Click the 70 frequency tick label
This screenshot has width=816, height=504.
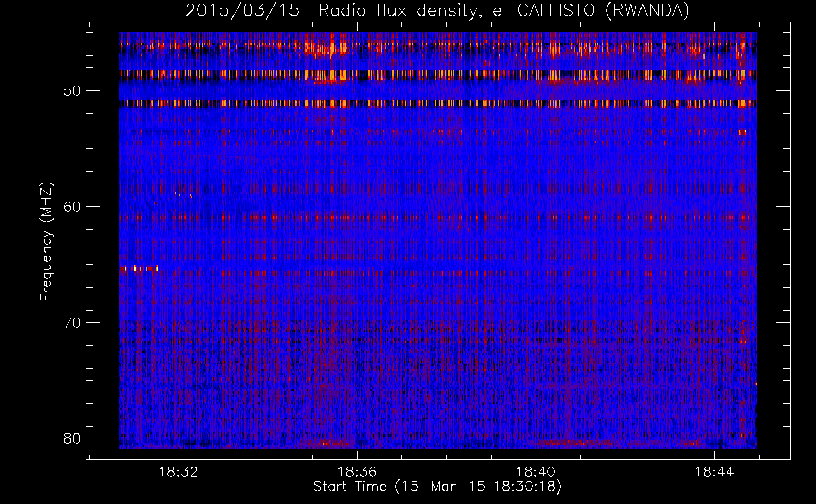pos(72,323)
